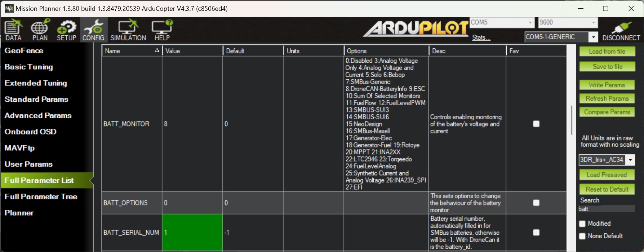
Task: Click the Mission Planner app icon in title bar
Action: (9, 8)
